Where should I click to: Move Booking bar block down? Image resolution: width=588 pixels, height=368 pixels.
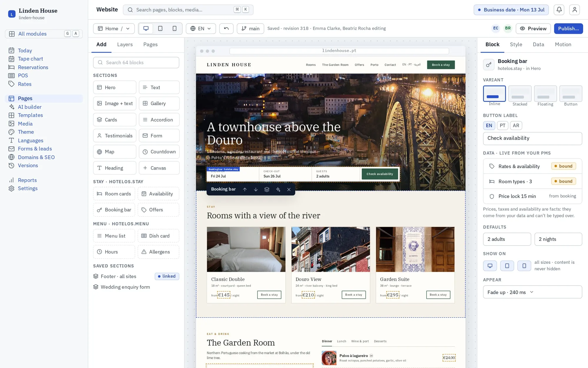coord(256,189)
